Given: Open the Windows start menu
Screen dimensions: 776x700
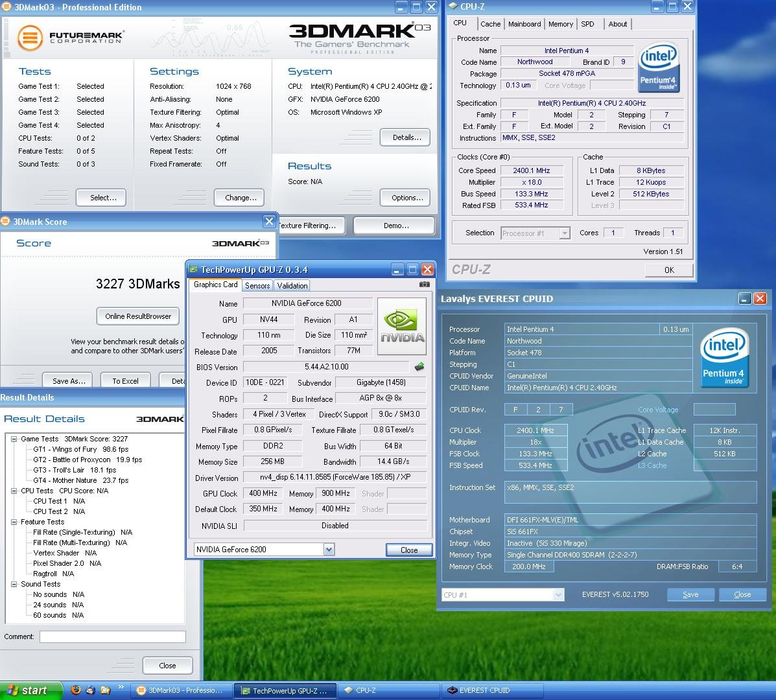Looking at the screenshot, I should (30, 690).
